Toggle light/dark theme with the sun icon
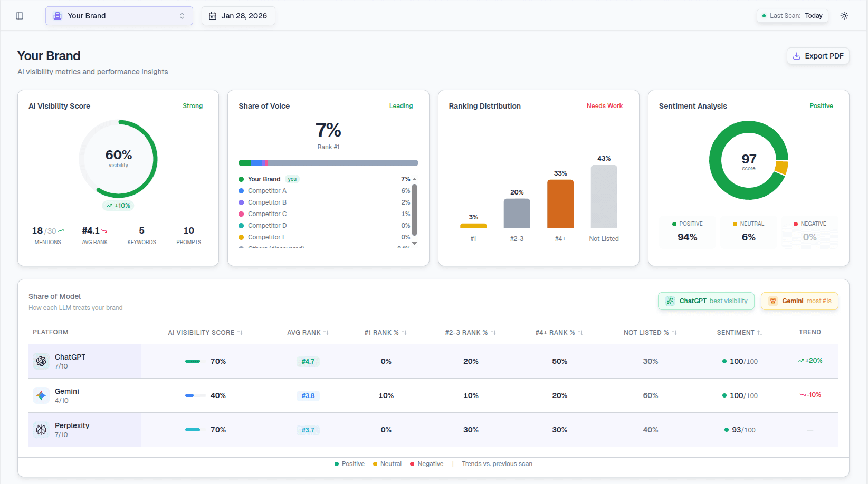 (x=844, y=16)
